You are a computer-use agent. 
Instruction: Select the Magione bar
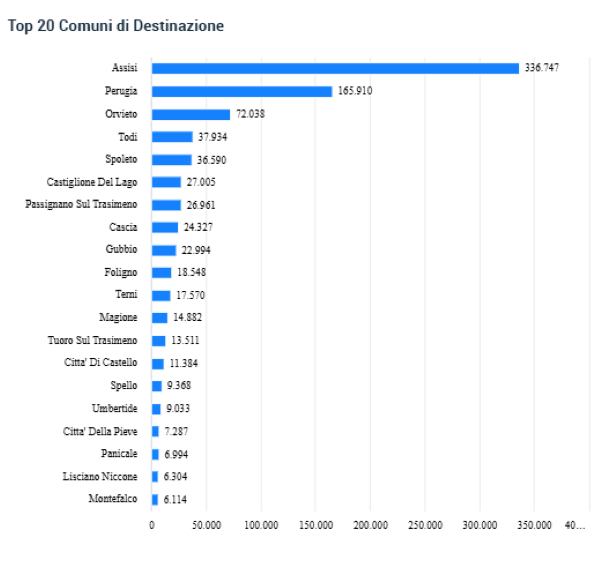coord(160,318)
